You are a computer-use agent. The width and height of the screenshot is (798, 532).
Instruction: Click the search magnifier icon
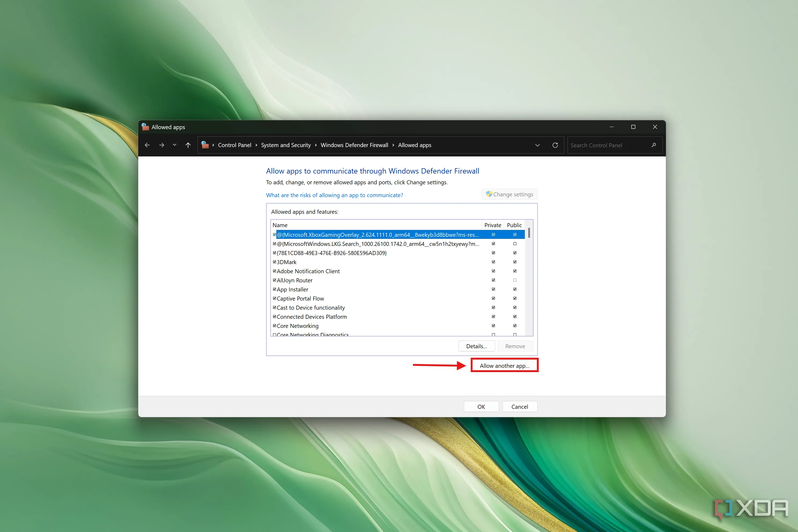click(x=653, y=145)
